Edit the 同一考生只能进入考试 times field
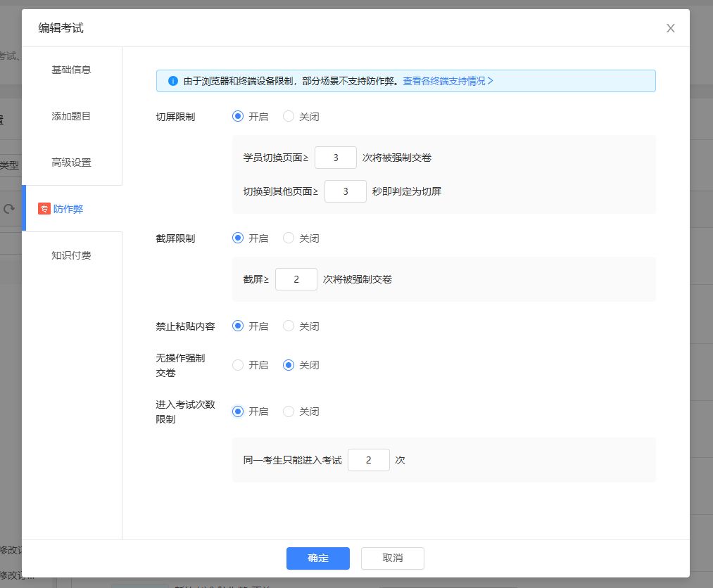Image resolution: width=713 pixels, height=588 pixels. point(368,461)
